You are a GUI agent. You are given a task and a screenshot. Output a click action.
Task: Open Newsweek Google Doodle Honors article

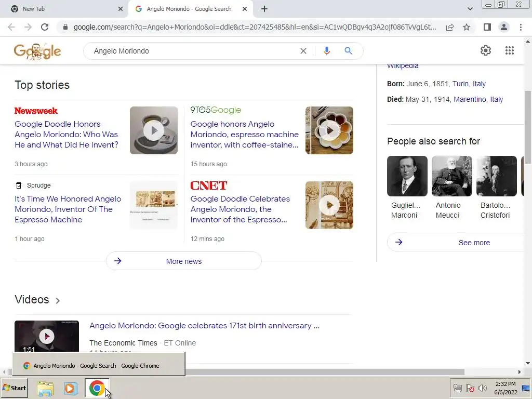pos(66,135)
